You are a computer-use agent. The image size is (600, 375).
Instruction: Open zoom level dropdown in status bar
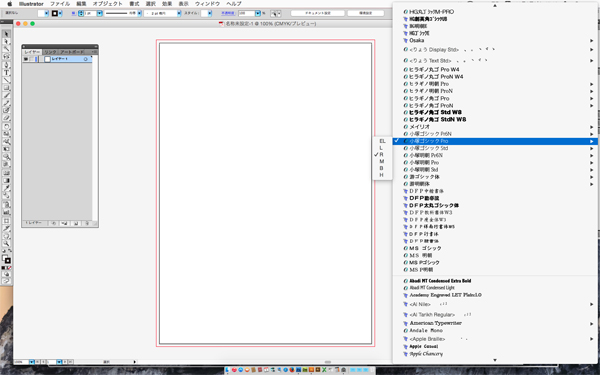coord(32,362)
